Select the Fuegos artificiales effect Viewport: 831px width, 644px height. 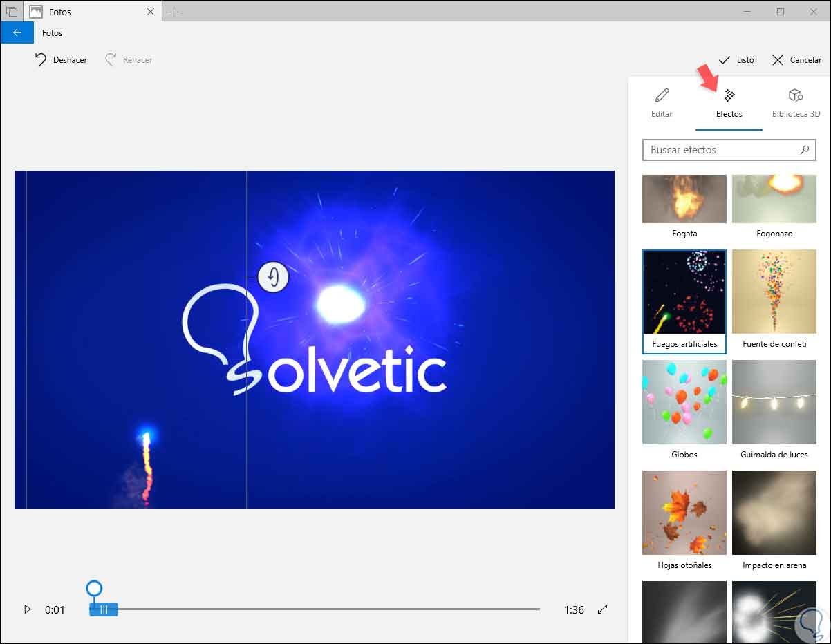coord(684,302)
